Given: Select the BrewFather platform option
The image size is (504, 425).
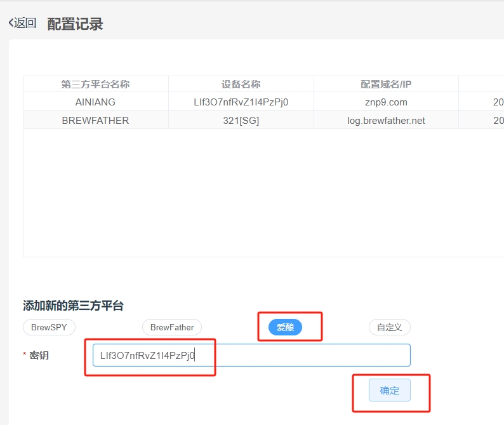Looking at the screenshot, I should pyautogui.click(x=171, y=327).
